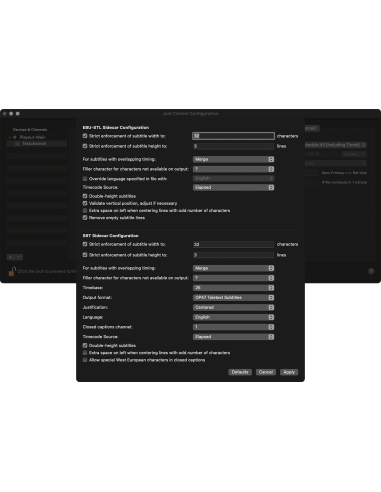Collapse the Playout-Main tree node

[x=10, y=137]
